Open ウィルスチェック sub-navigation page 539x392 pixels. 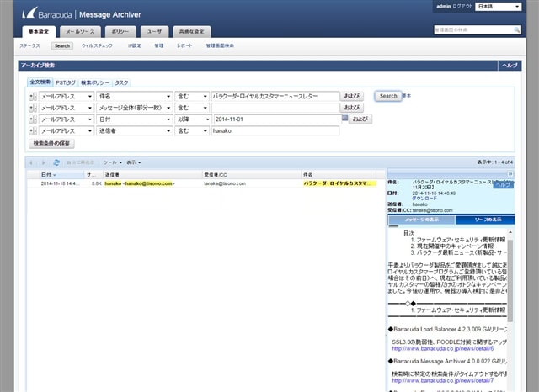coord(97,45)
